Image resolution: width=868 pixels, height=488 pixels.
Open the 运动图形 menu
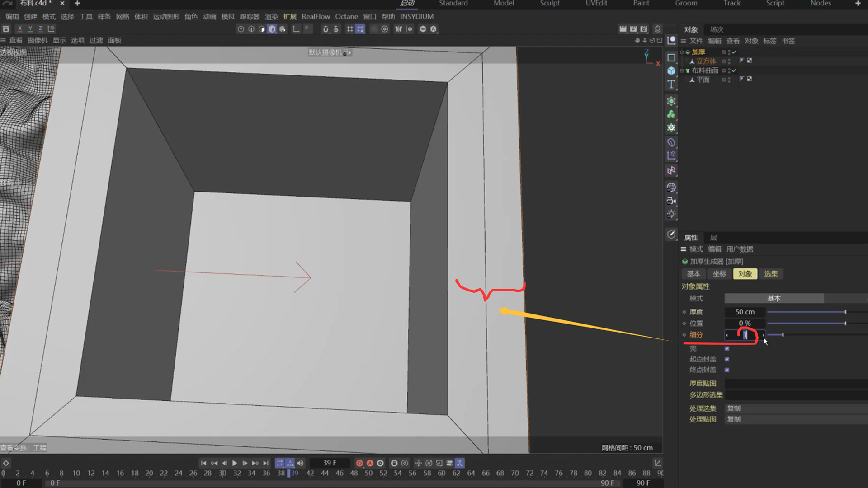pyautogui.click(x=166, y=17)
